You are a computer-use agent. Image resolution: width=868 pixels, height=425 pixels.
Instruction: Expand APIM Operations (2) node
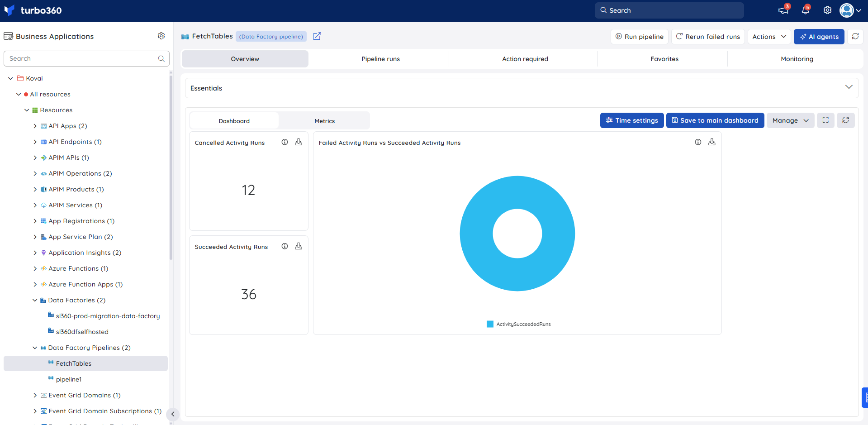tap(35, 173)
